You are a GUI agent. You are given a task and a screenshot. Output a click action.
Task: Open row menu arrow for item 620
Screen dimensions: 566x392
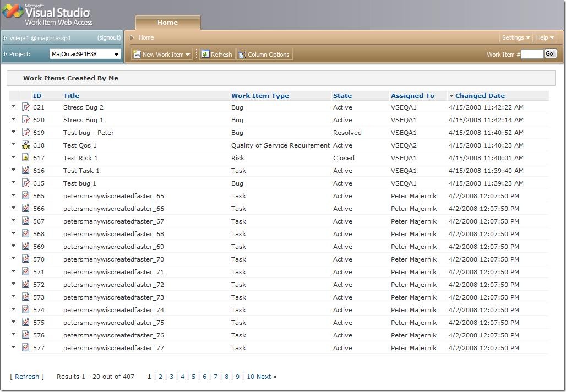click(14, 119)
